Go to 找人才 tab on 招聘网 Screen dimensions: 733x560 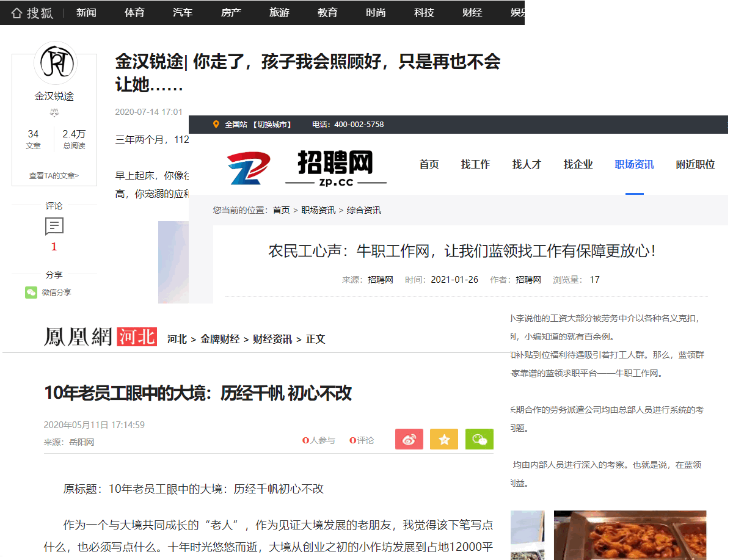point(527,165)
